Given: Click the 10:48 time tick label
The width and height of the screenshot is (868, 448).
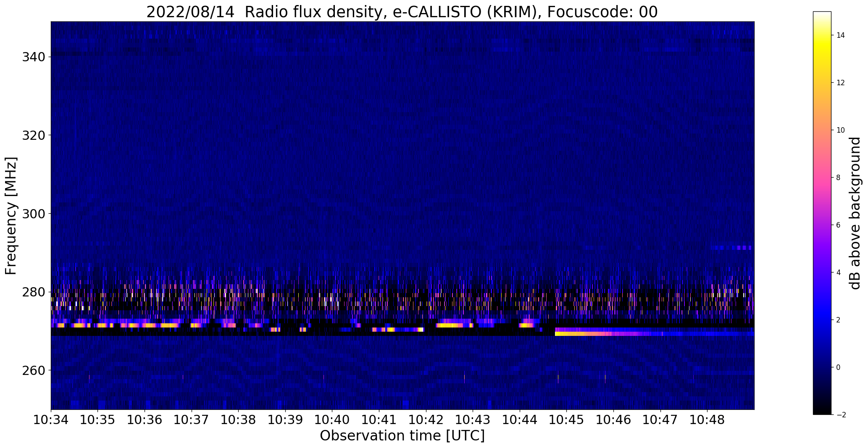Looking at the screenshot, I should click(708, 420).
